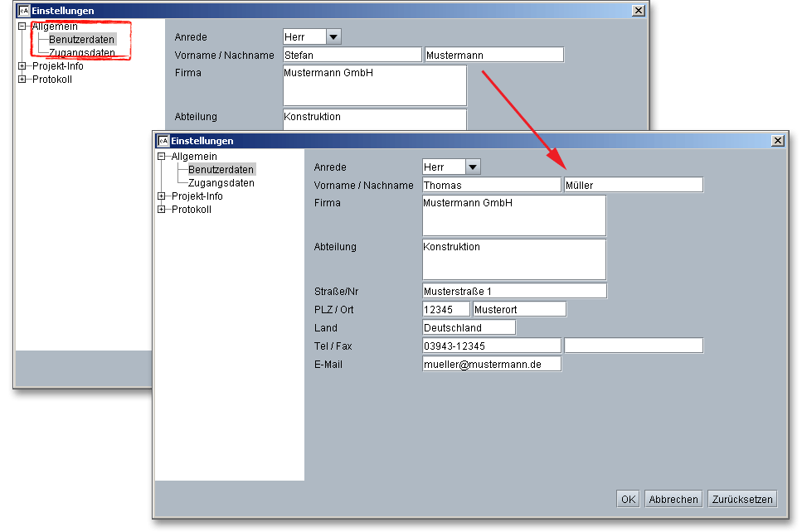
Task: Click the OK button
Action: coord(628,499)
